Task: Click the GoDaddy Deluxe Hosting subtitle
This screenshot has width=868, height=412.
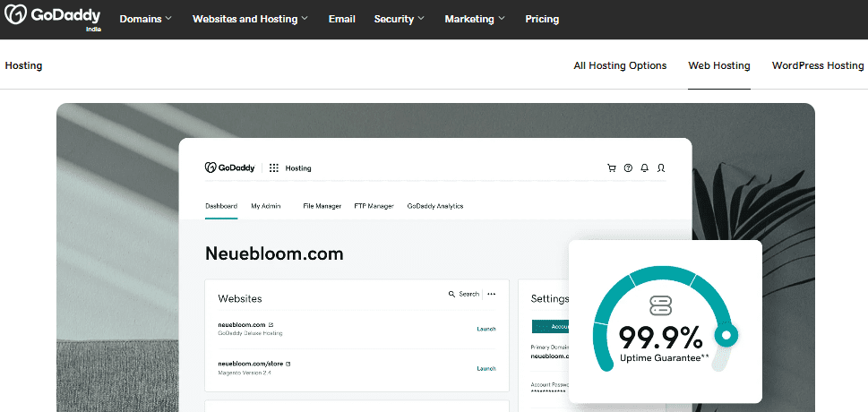Action: (250, 333)
